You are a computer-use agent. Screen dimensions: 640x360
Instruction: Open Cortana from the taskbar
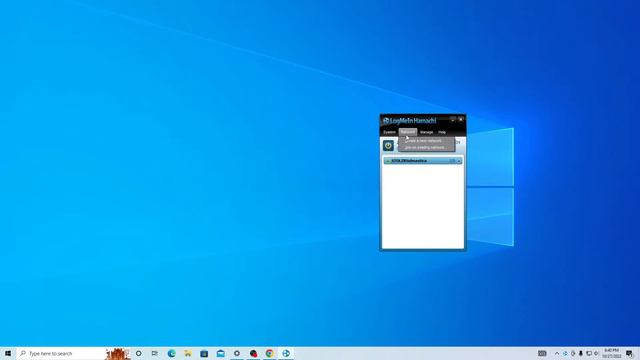(x=139, y=353)
